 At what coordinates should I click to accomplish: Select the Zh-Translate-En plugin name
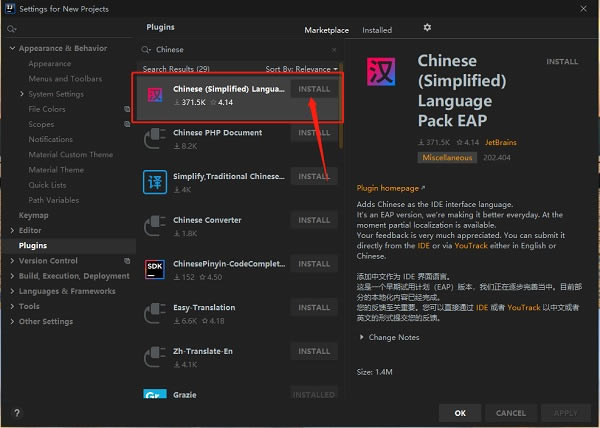click(203, 351)
